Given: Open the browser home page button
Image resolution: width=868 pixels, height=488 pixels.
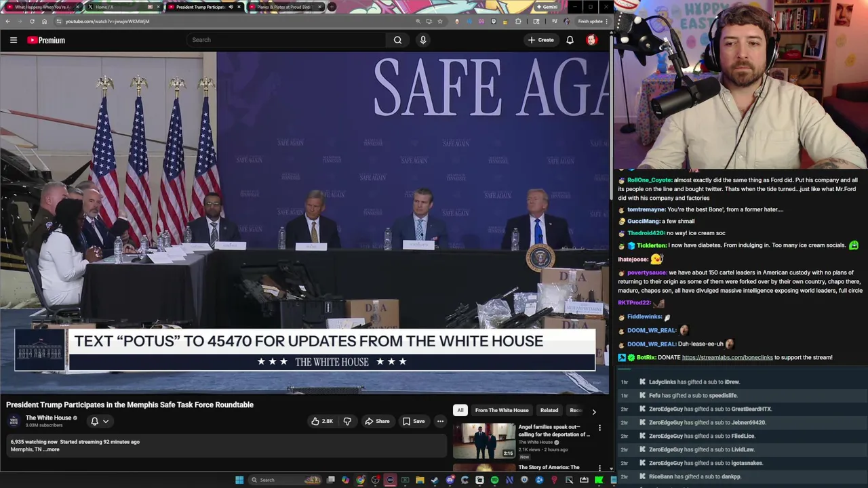Looking at the screenshot, I should coord(44,21).
